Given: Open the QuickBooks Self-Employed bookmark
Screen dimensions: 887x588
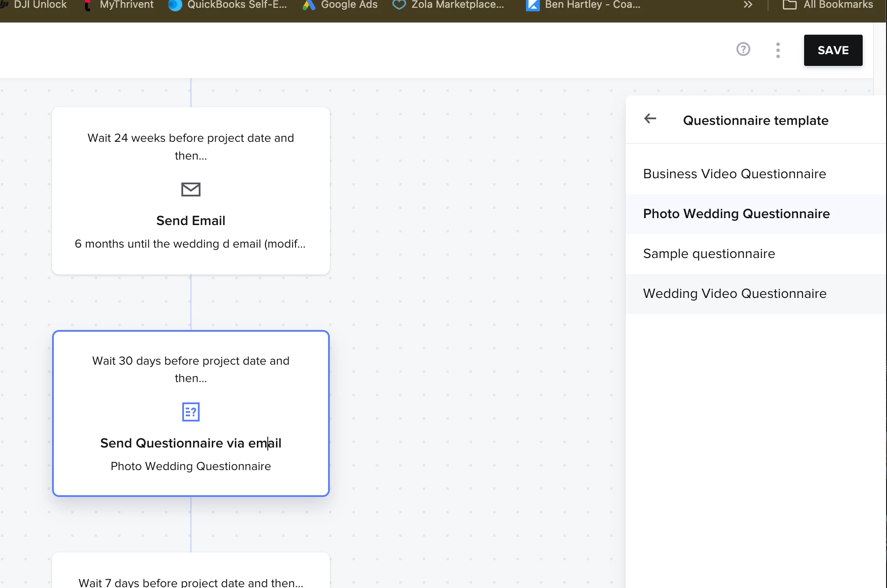Looking at the screenshot, I should [227, 5].
